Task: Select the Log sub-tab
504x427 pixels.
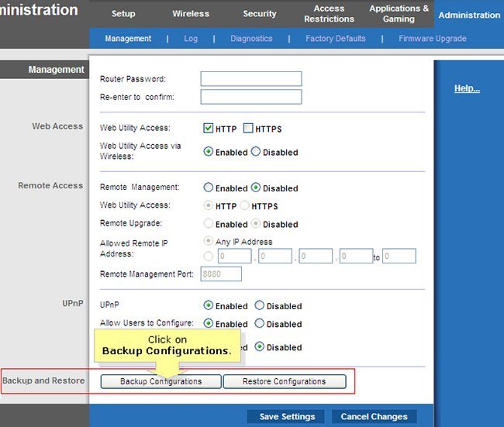Action: click(x=191, y=39)
